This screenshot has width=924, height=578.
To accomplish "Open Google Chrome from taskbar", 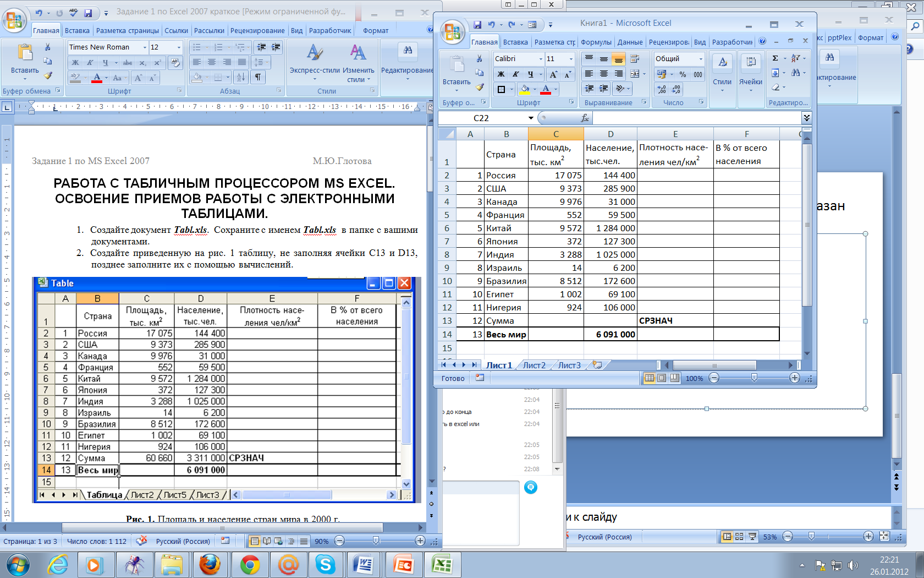I will (250, 565).
